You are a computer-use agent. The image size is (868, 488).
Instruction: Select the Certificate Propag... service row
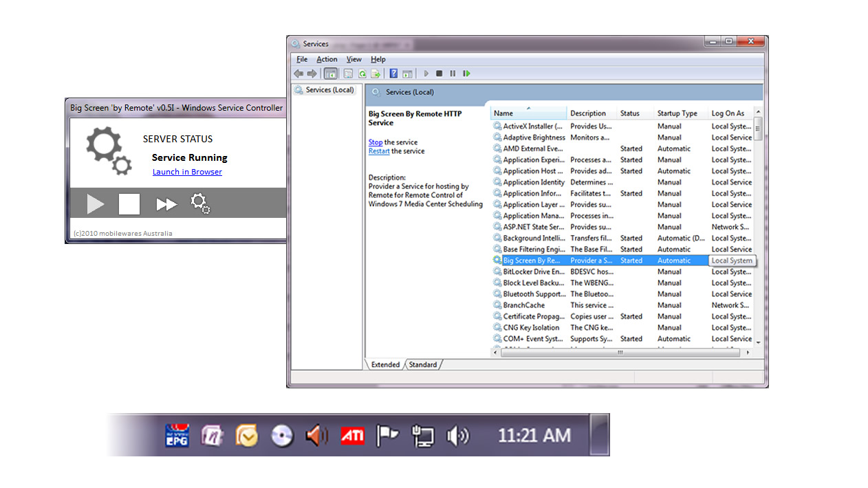tap(622, 316)
